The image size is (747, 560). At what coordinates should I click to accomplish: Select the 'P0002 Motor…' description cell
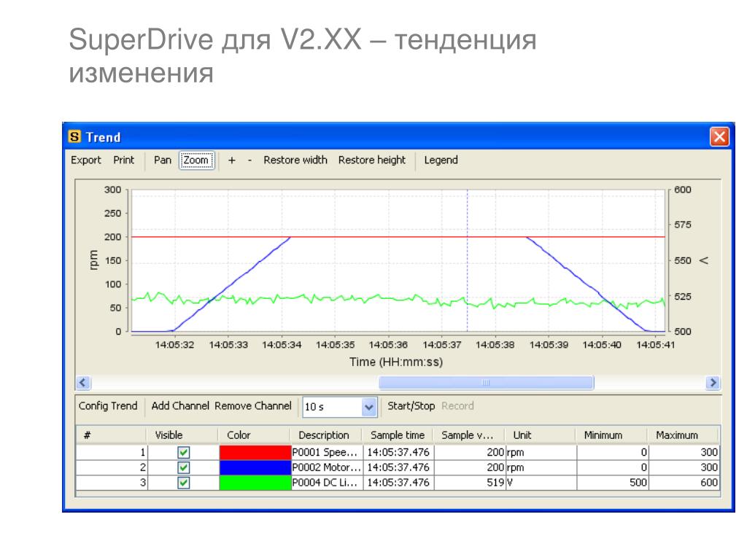327,467
